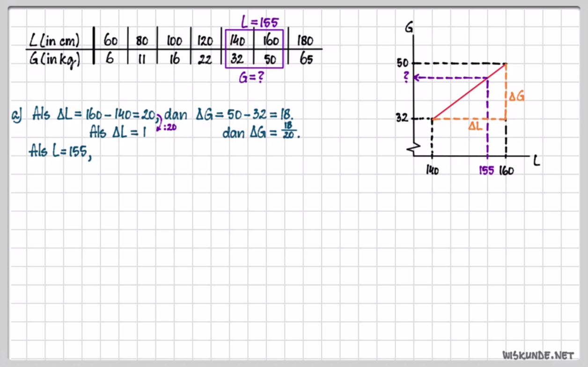Click the table cell containing 80
Screen dimensions: 588x367
click(142, 41)
